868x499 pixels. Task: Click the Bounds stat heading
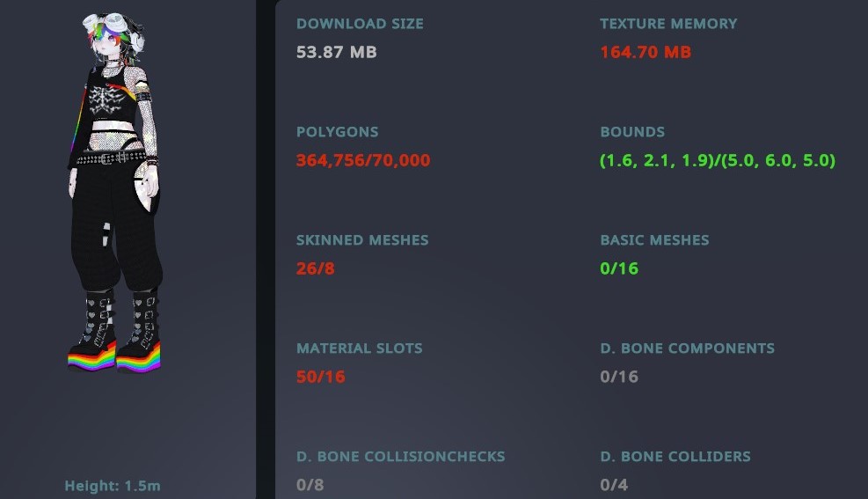[x=632, y=132]
